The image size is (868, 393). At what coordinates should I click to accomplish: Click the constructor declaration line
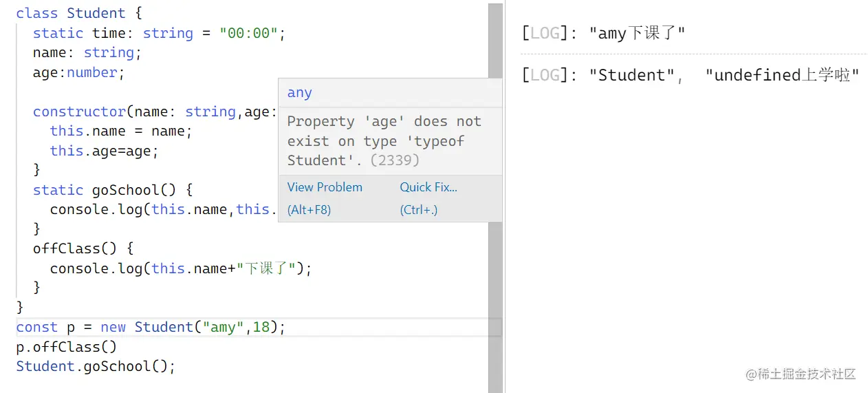click(155, 111)
